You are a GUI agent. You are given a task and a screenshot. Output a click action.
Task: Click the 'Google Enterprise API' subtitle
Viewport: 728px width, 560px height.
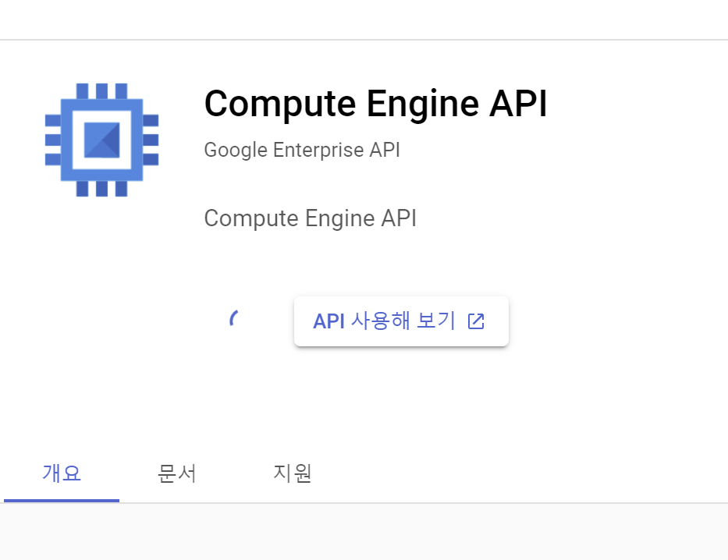pyautogui.click(x=302, y=150)
